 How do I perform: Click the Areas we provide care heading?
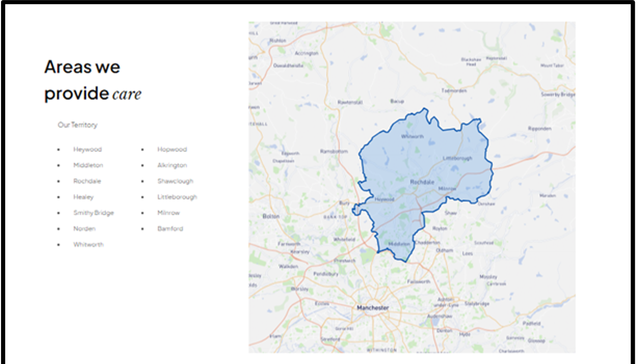92,80
